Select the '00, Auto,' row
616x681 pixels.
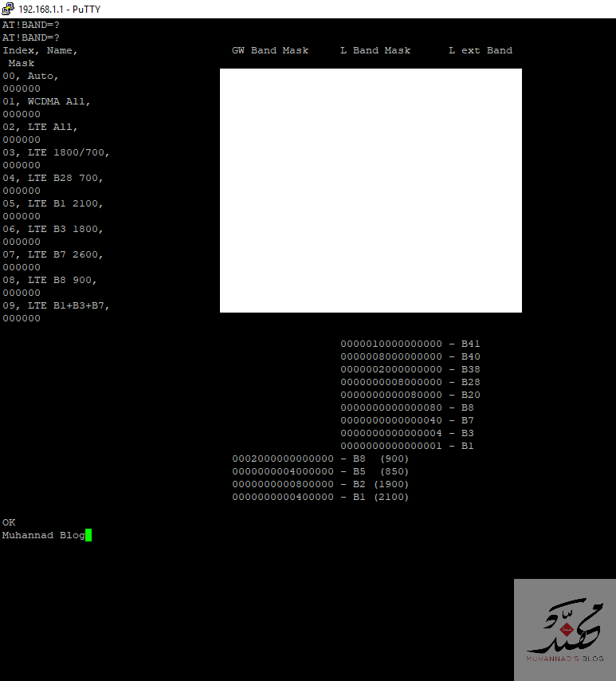30,76
